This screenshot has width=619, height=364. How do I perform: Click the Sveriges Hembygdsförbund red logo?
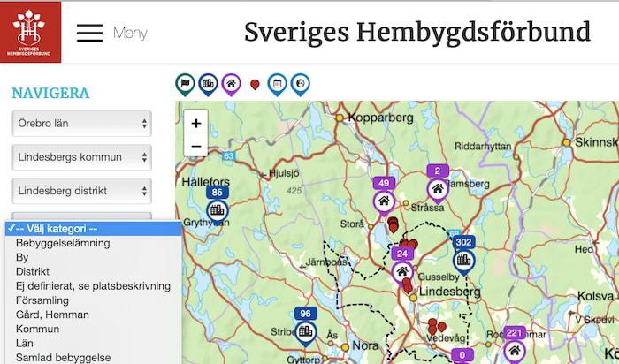pos(30,32)
